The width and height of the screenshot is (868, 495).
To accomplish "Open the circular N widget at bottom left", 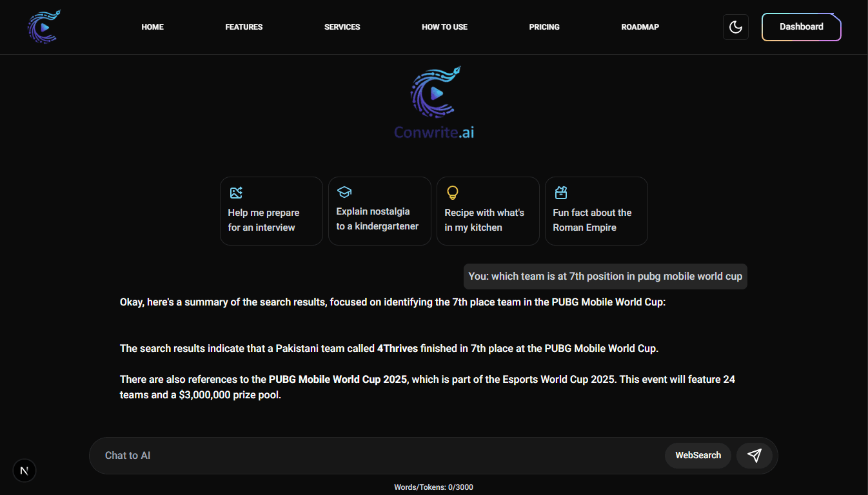I will point(25,471).
